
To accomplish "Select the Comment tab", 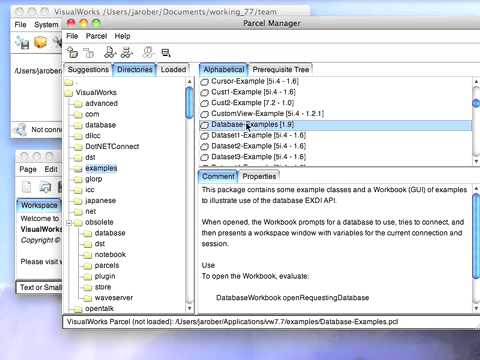I will click(x=218, y=176).
